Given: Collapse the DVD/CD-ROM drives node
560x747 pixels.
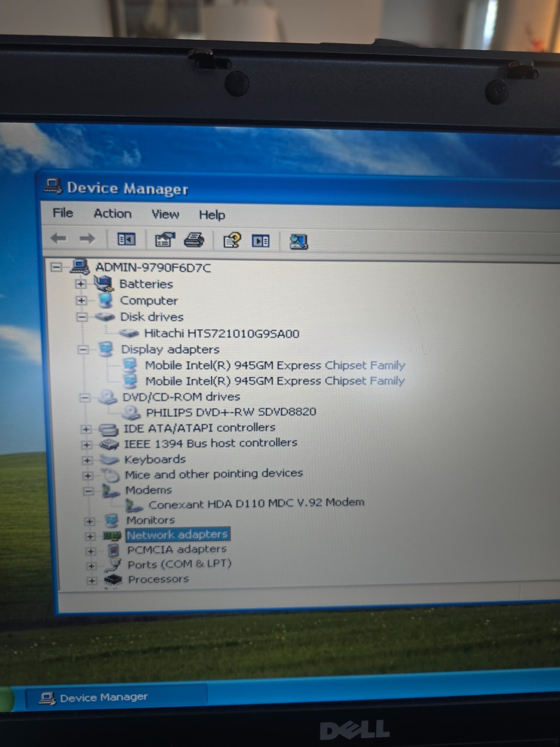Looking at the screenshot, I should click(84, 398).
